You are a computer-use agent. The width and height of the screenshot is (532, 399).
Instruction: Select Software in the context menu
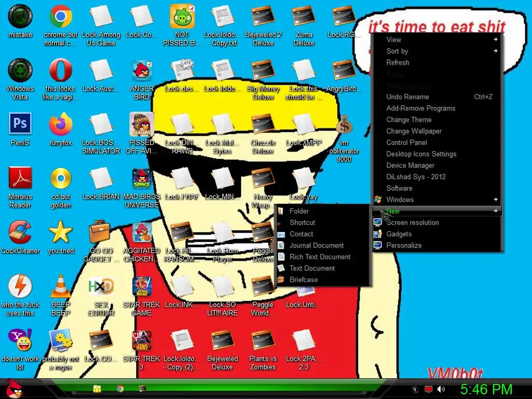tap(437, 188)
